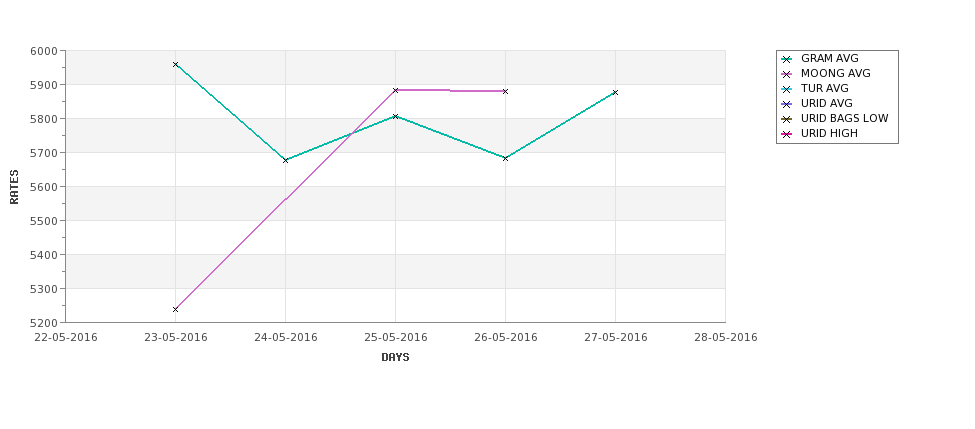Click green data point on 24-05-2016
The width and height of the screenshot is (975, 429).
click(285, 160)
